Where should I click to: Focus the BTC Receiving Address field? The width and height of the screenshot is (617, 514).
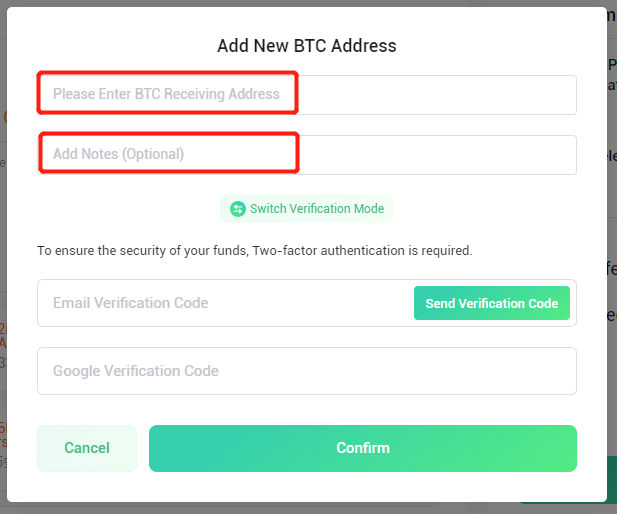tap(307, 95)
